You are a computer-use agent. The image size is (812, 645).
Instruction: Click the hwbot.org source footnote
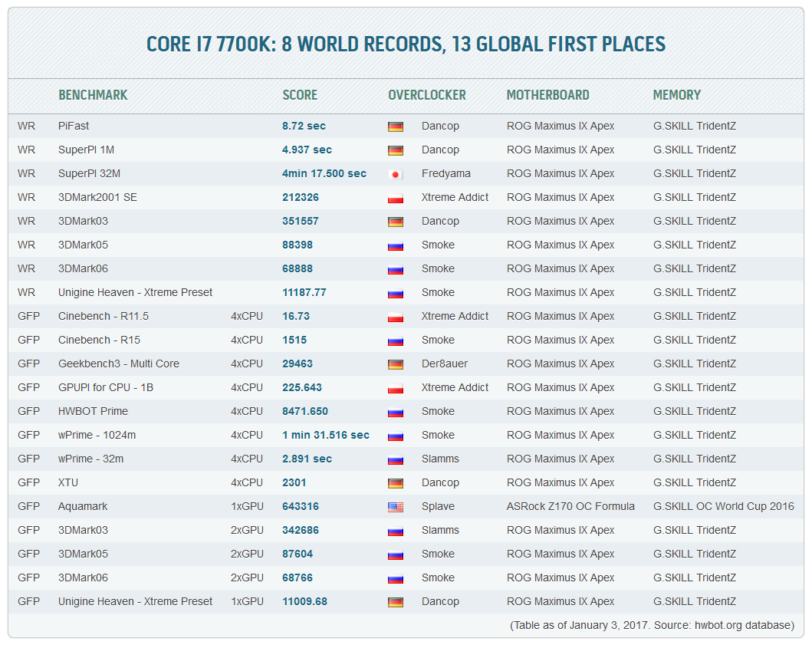pyautogui.click(x=653, y=625)
